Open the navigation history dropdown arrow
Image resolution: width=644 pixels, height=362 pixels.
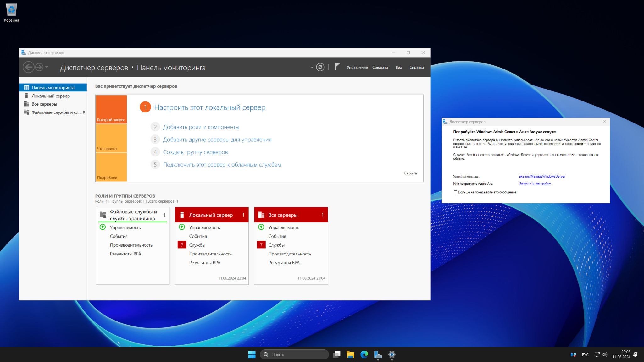[47, 67]
